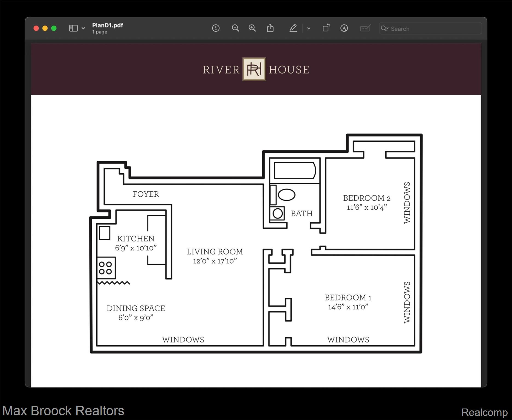
Task: Toggle the form filling toolbar icon
Action: (x=365, y=28)
